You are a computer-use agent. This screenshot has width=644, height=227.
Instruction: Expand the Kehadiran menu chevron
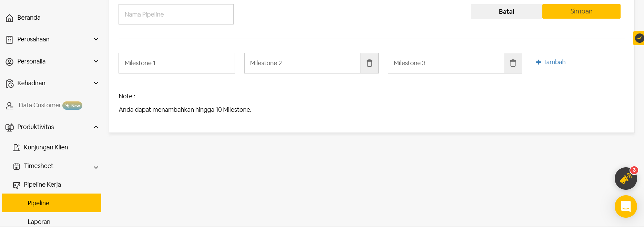click(x=96, y=83)
